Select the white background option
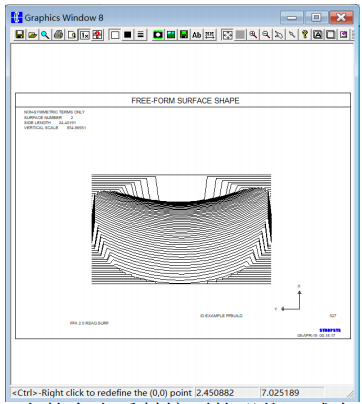Screen dimensions: 362x404 [115, 34]
